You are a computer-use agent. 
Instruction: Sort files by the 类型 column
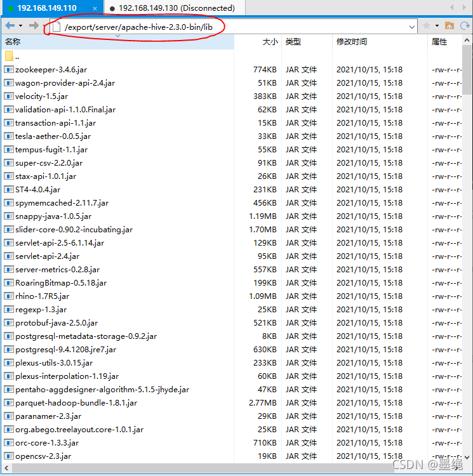pos(307,42)
